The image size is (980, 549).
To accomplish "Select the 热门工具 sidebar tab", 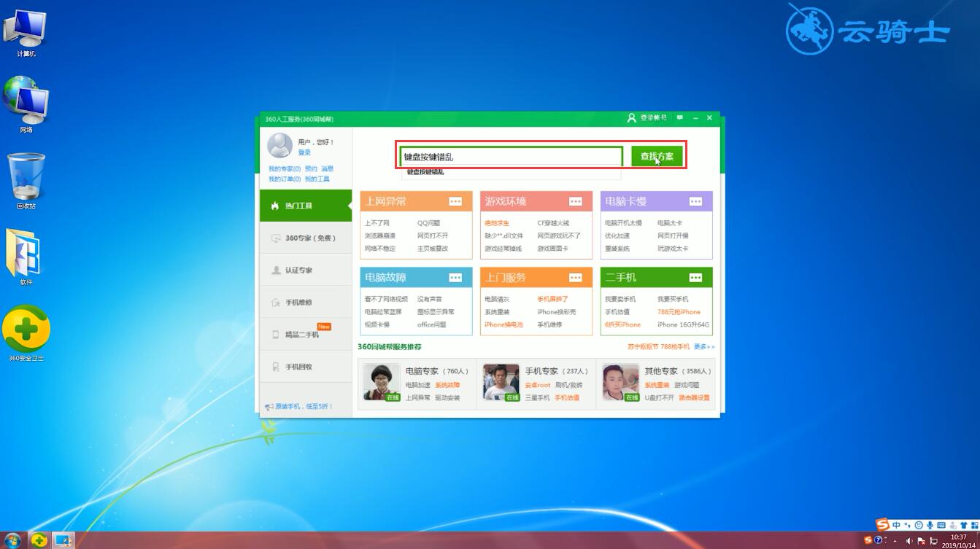I will (x=306, y=206).
